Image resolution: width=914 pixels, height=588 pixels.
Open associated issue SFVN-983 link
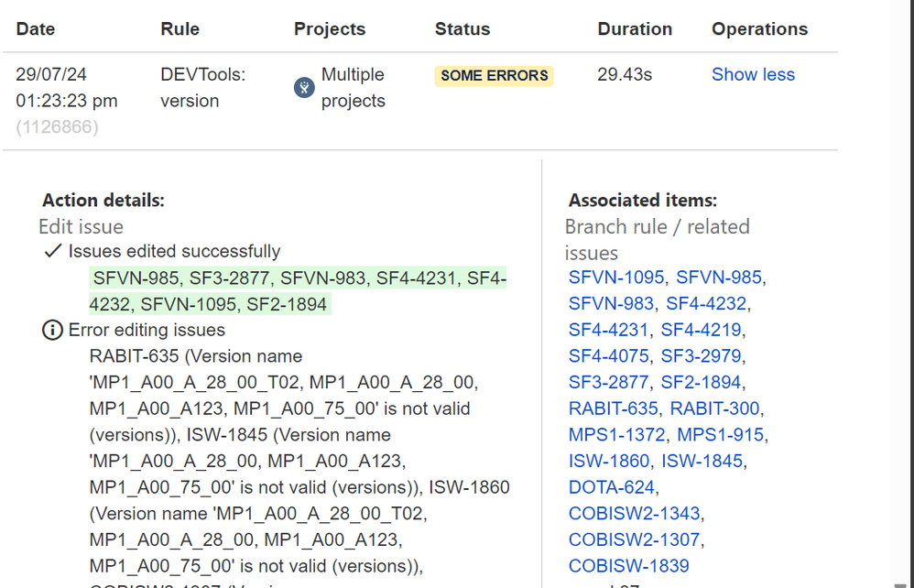(x=611, y=303)
